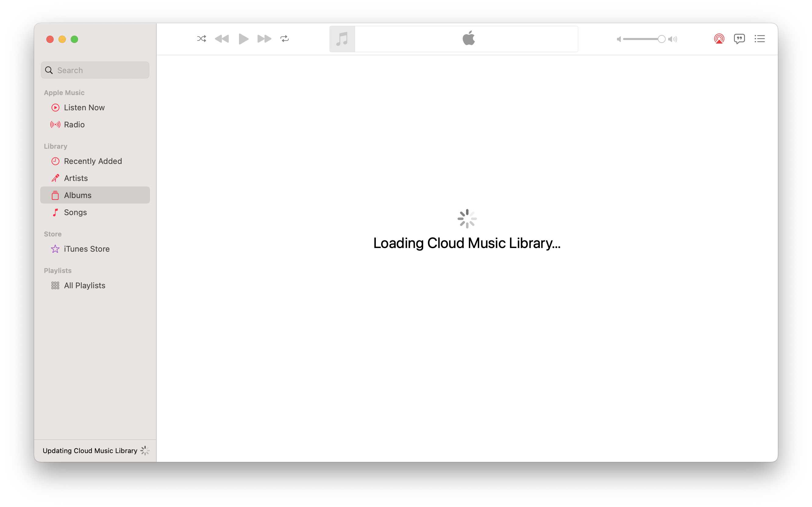Image resolution: width=812 pixels, height=507 pixels.
Task: Click the Library section header
Action: tap(56, 146)
